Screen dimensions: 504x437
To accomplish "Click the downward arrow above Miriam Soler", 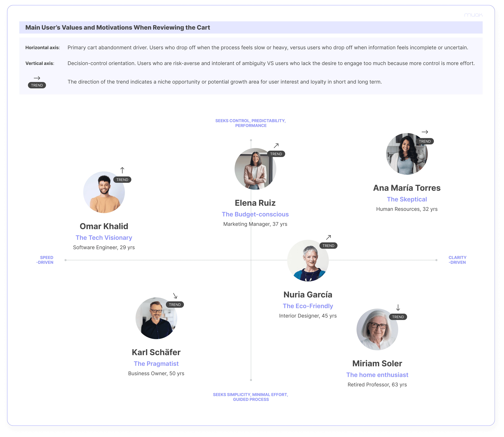I will pyautogui.click(x=398, y=308).
